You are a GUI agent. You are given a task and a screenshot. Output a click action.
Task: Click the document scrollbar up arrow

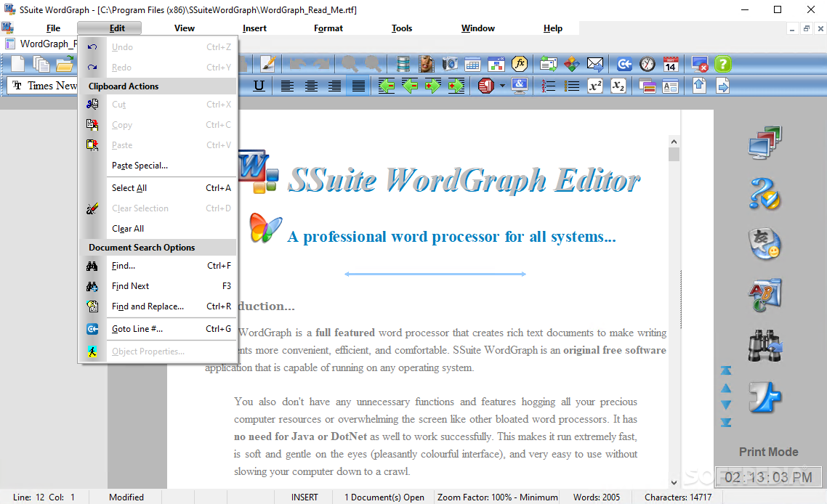click(674, 142)
